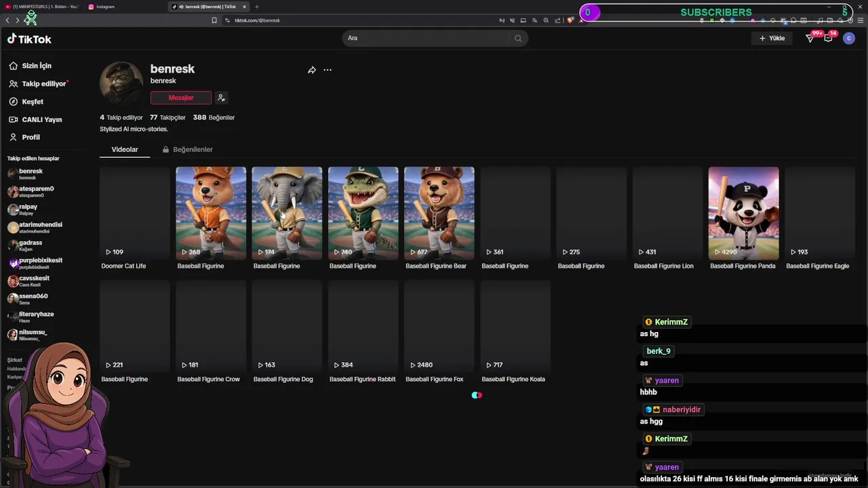Open the Baseball Figurine Dog video
This screenshot has width=868, height=488.
point(287,326)
